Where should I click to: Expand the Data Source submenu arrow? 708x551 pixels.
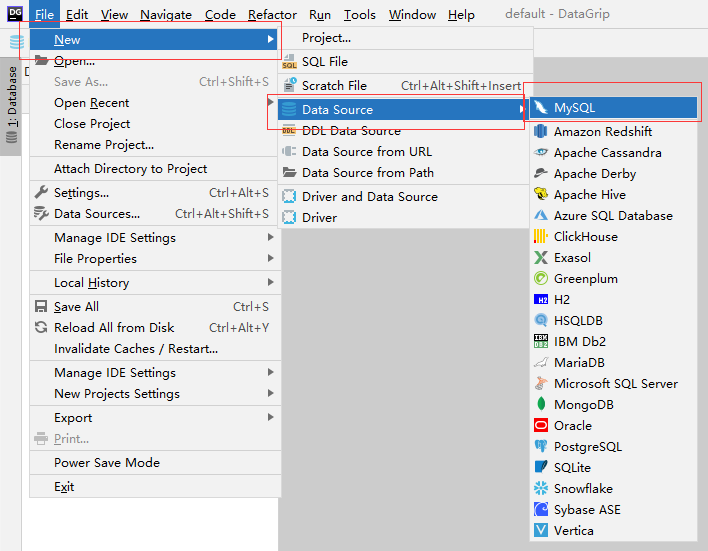click(522, 109)
